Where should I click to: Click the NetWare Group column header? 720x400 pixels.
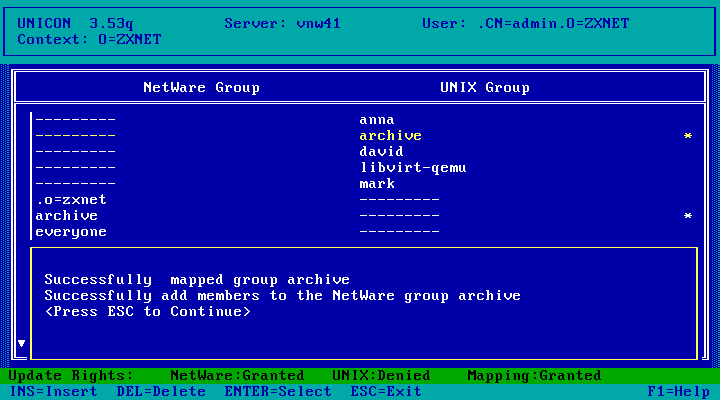pos(201,88)
